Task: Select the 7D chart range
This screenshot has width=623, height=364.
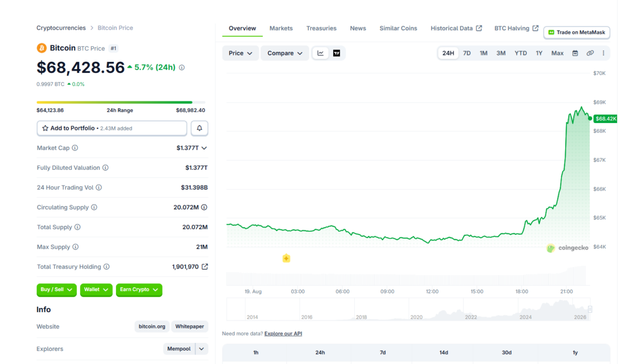Action: tap(467, 53)
